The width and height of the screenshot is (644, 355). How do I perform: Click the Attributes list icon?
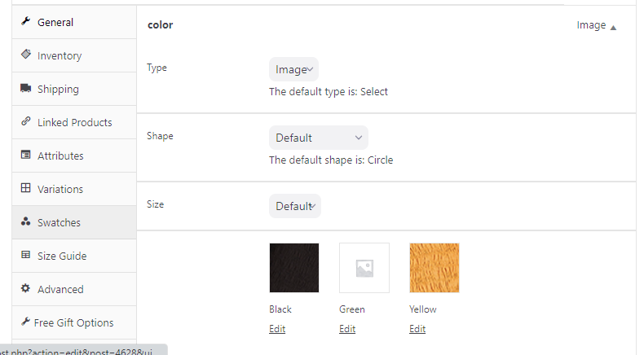[x=26, y=156]
